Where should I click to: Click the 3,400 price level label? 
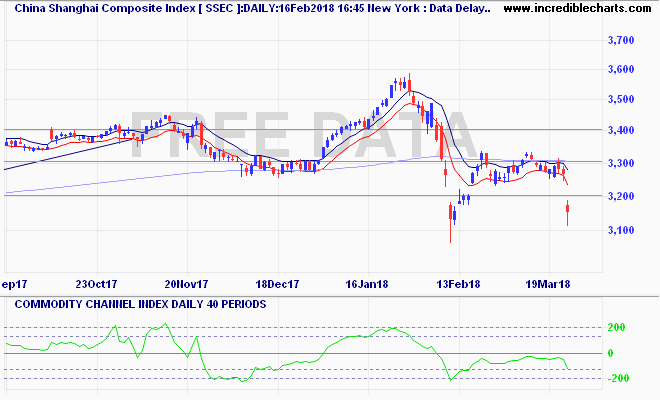click(622, 130)
